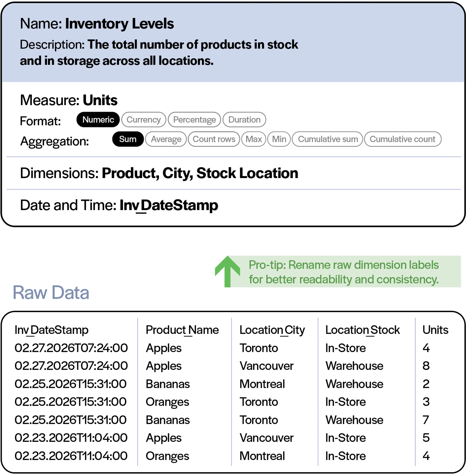Select the Sum aggregation pill
Image resolution: width=466 pixels, height=476 pixels.
point(128,139)
